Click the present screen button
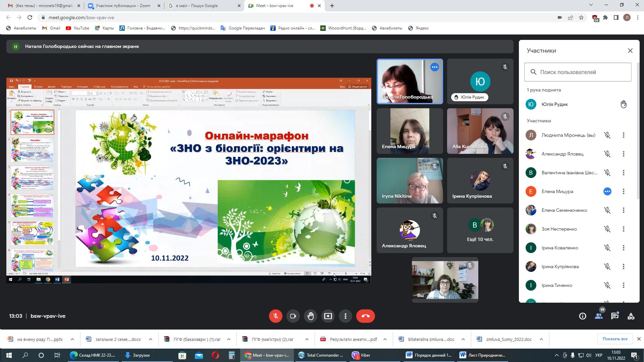644x362 pixels. click(x=328, y=316)
